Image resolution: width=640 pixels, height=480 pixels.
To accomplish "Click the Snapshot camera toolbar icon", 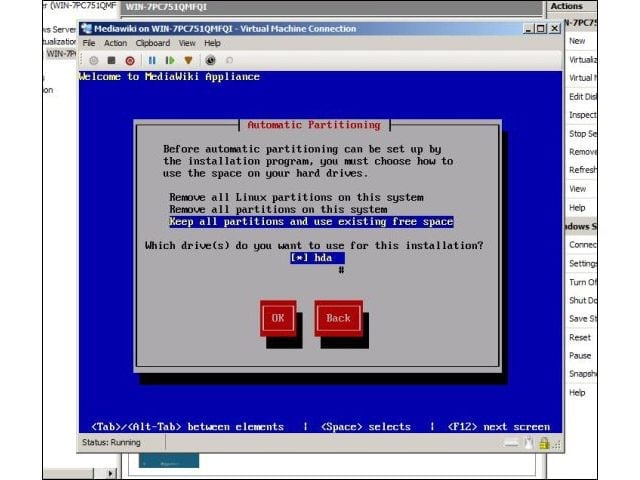I will tap(210, 60).
